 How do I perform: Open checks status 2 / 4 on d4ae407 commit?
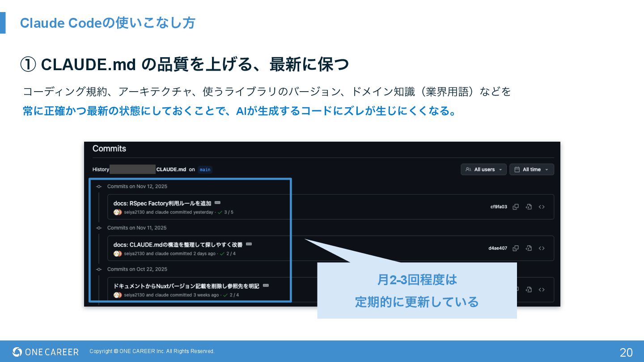pyautogui.click(x=228, y=254)
